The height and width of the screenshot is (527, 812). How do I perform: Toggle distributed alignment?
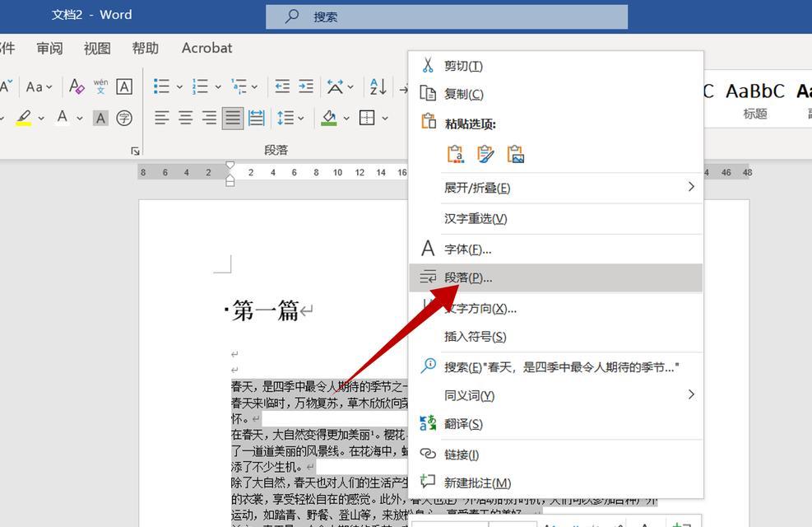click(257, 118)
